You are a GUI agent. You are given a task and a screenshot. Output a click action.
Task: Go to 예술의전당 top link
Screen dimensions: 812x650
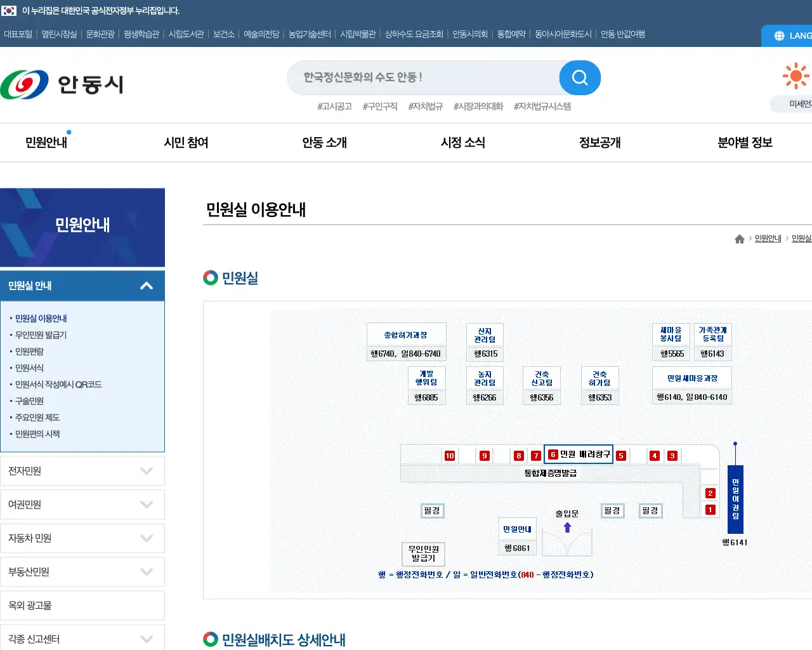pyautogui.click(x=261, y=34)
